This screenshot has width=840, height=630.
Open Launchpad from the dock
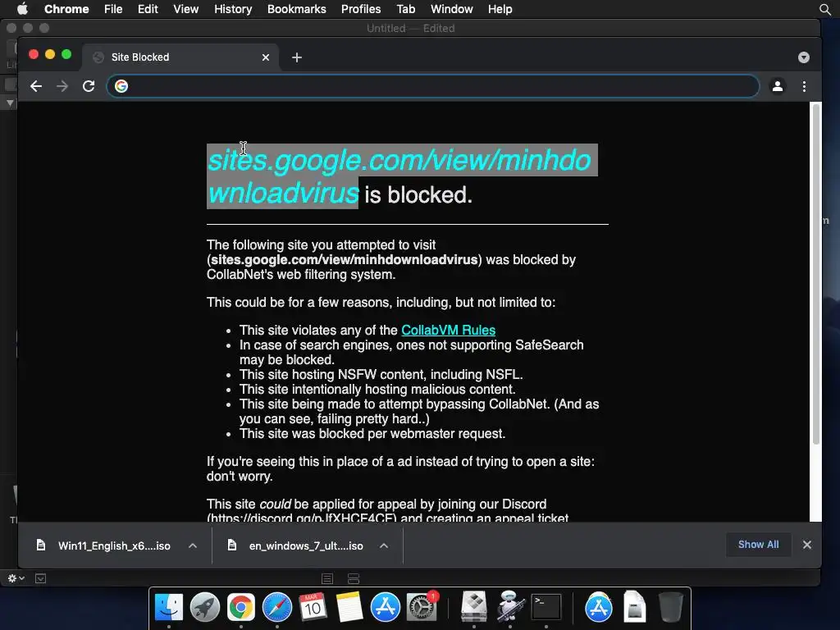click(204, 607)
